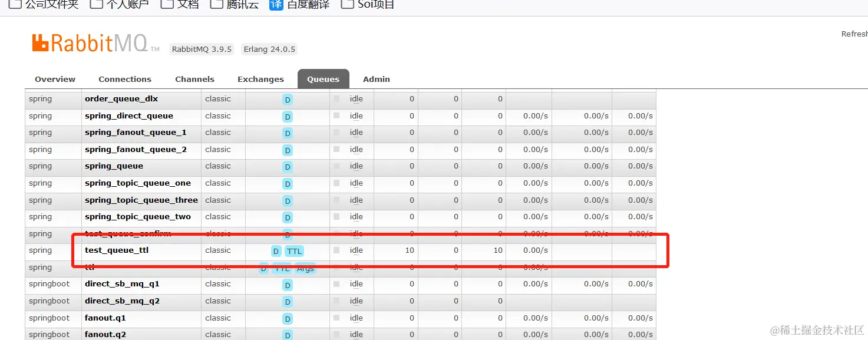Screen dimensions: 868x340
Task: Click the D badge for order_queue_dlx
Action: point(288,100)
